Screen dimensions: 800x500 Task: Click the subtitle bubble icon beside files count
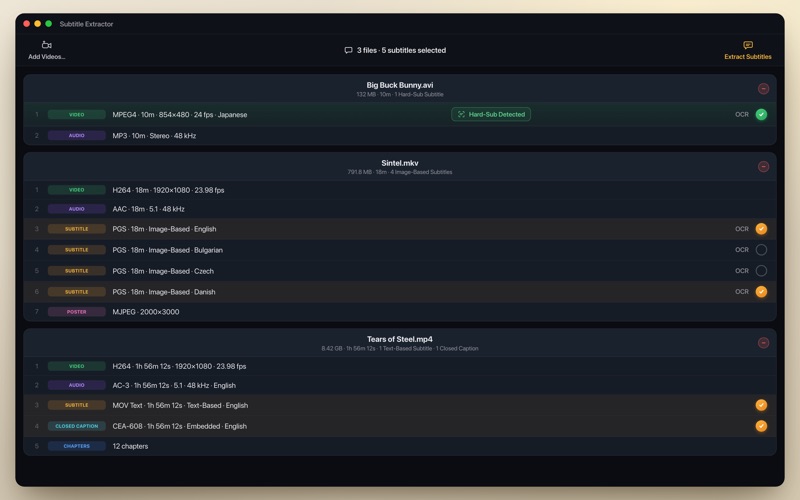(x=348, y=50)
